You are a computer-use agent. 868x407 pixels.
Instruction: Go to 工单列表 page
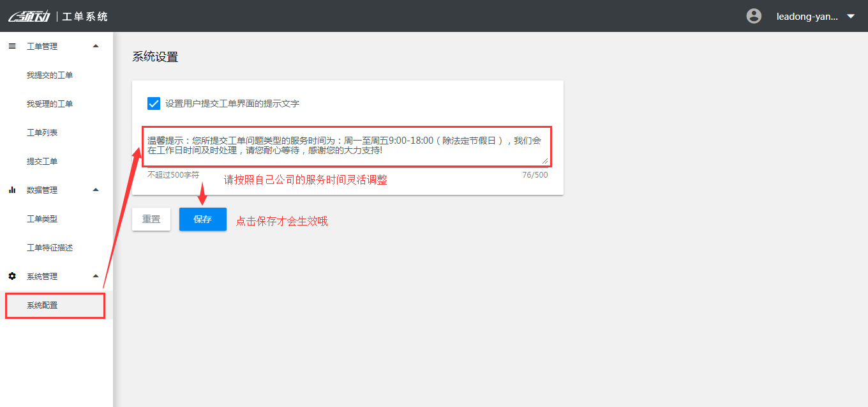tap(42, 133)
